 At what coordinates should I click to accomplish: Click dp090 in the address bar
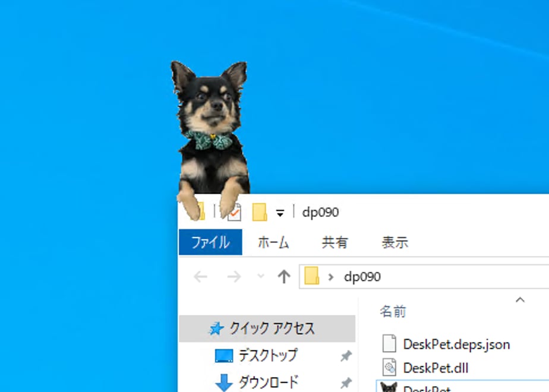(x=362, y=277)
